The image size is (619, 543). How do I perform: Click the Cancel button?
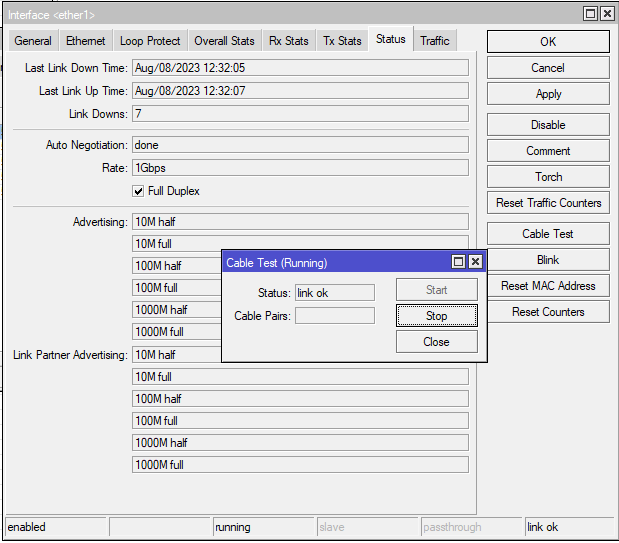pos(548,68)
